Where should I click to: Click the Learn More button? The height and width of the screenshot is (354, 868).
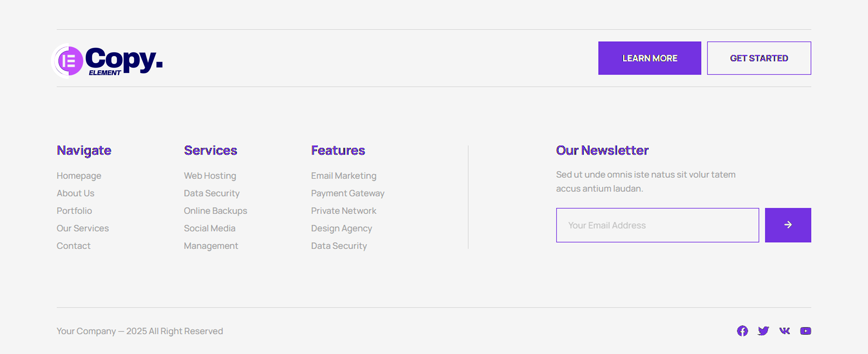tap(649, 58)
